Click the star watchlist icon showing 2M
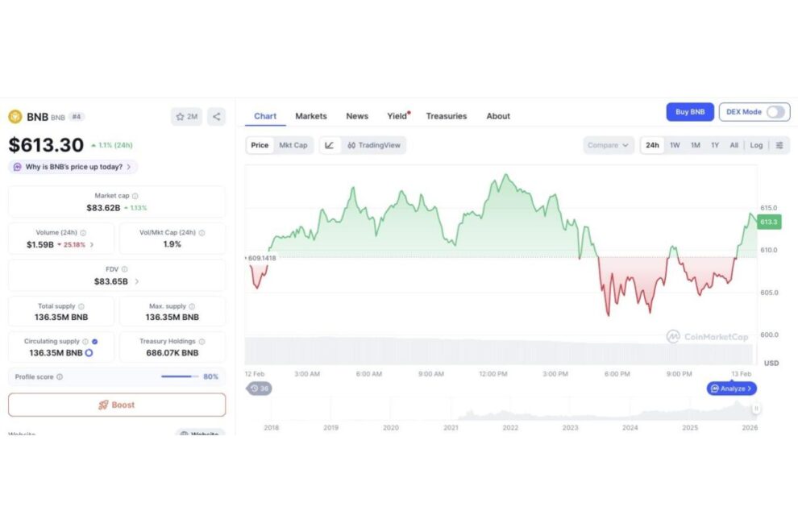 (186, 117)
